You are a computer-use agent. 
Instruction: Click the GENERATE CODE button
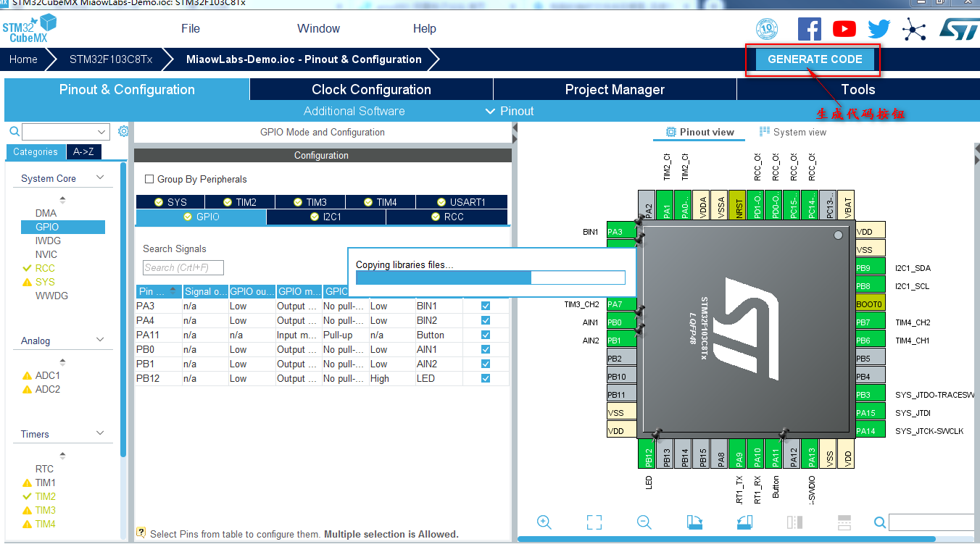click(x=815, y=59)
